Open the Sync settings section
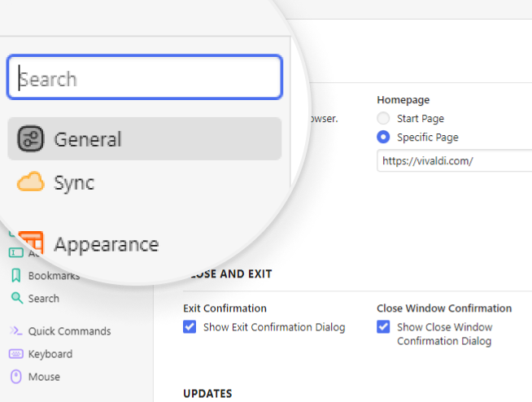 (x=74, y=182)
